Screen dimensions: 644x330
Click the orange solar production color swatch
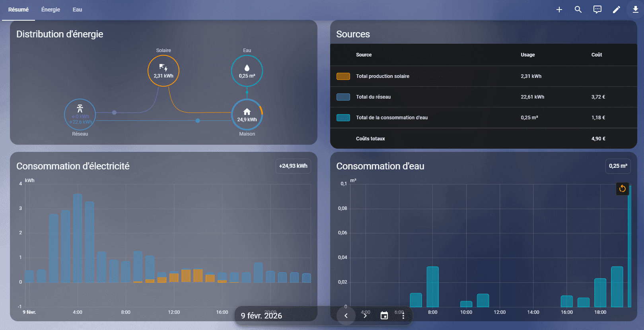[x=343, y=76]
